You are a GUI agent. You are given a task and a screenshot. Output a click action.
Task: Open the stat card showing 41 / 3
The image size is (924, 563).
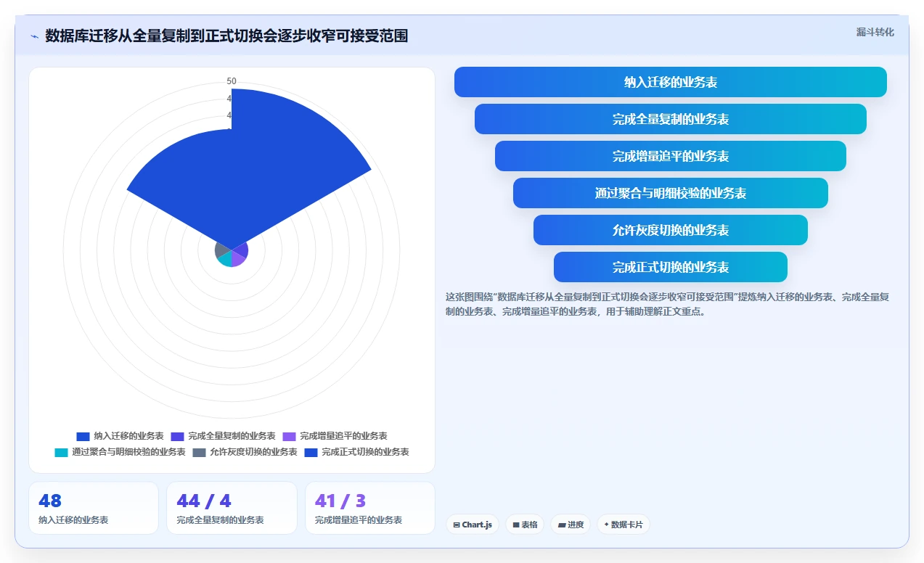pyautogui.click(x=370, y=508)
